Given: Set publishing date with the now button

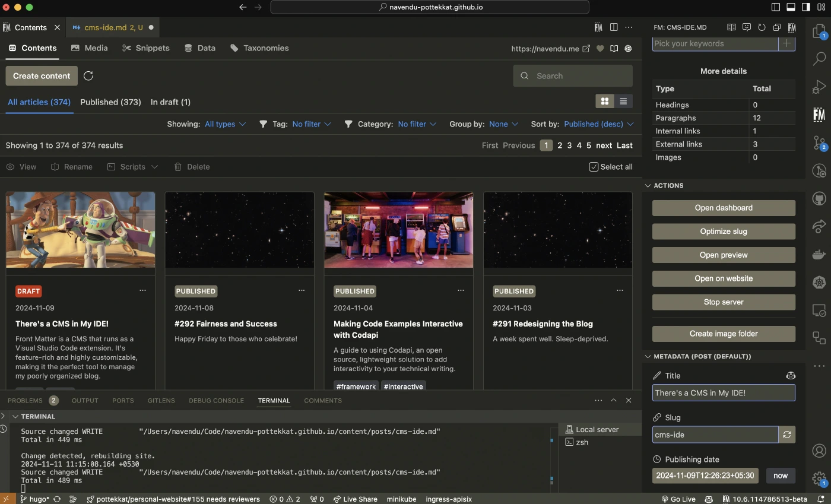Looking at the screenshot, I should click(781, 476).
